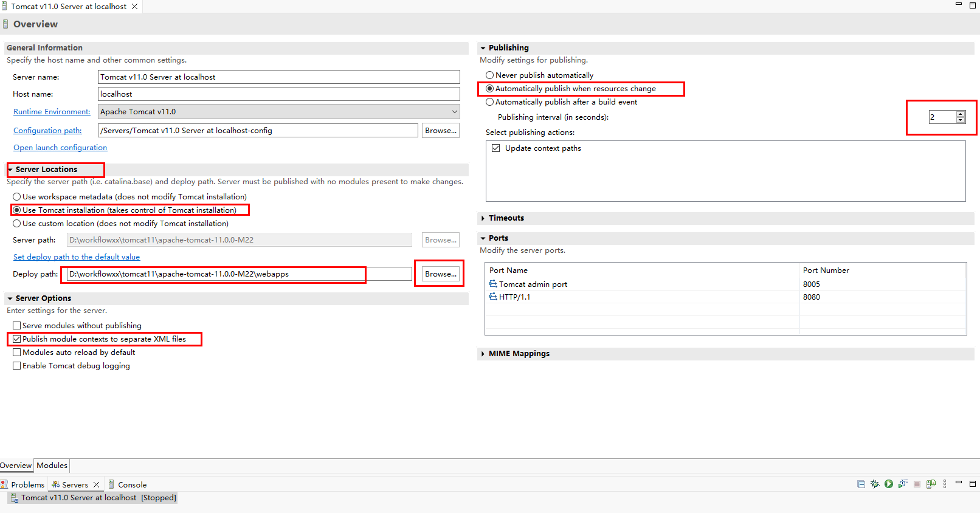980x513 pixels.
Task: Select Never publish automatically
Action: pos(490,75)
